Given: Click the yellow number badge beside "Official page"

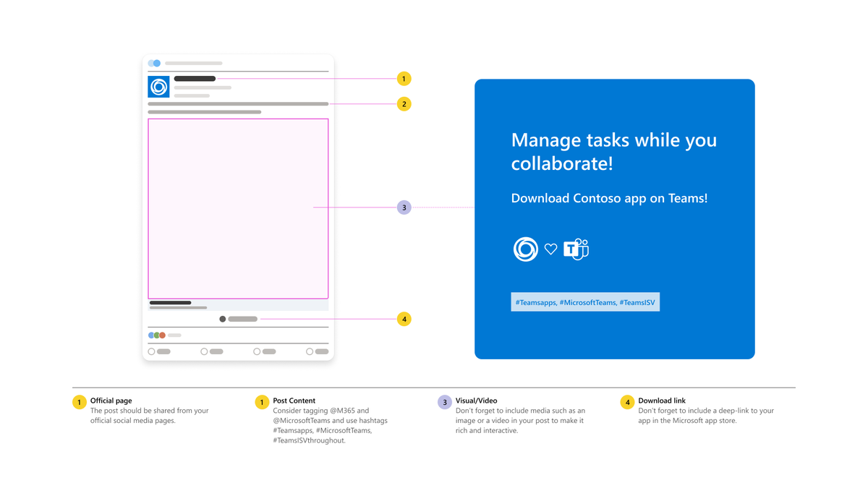Looking at the screenshot, I should 80,402.
